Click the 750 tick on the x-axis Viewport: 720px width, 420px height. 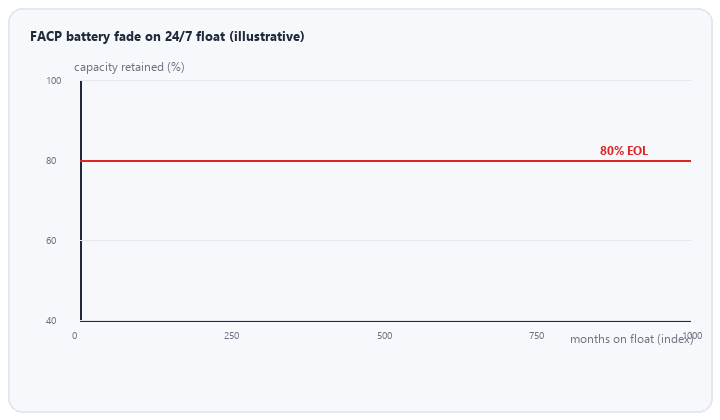tap(536, 336)
